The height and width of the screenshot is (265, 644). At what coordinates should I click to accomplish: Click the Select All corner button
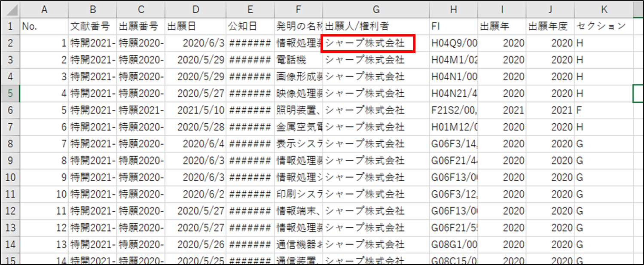coord(10,9)
